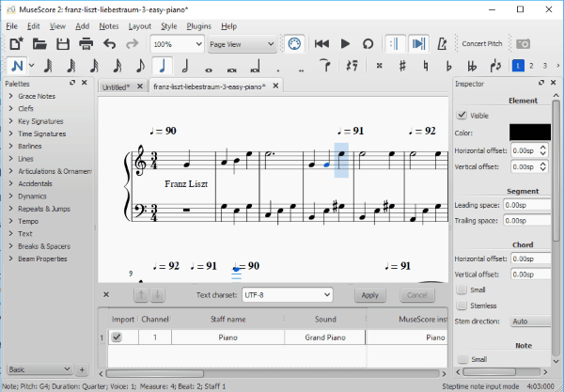Insert a rest with the rest icon
This screenshot has width=564, height=392.
(352, 66)
